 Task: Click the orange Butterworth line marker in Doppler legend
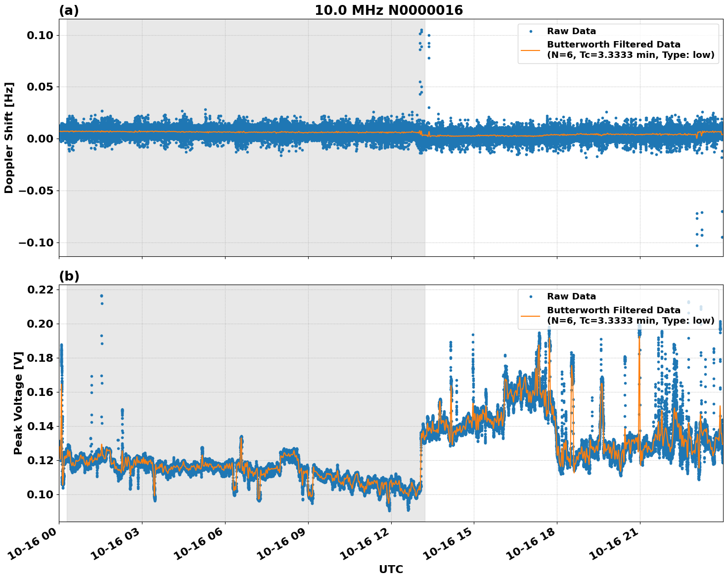pos(531,49)
